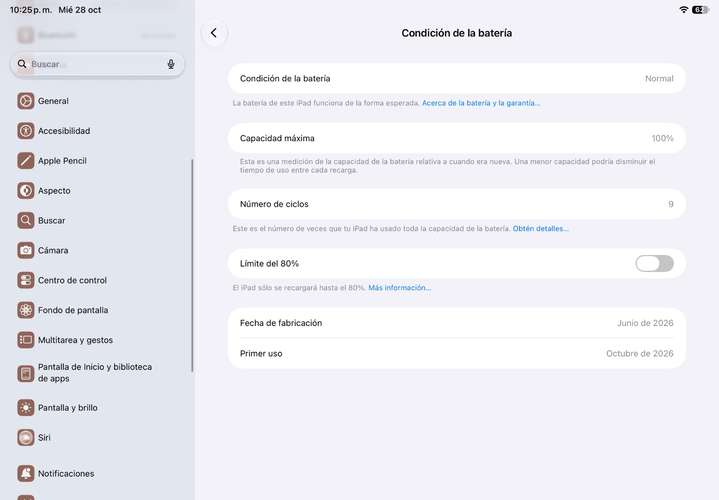Tap the Siri label in sidebar
This screenshot has height=500, width=719.
(44, 437)
